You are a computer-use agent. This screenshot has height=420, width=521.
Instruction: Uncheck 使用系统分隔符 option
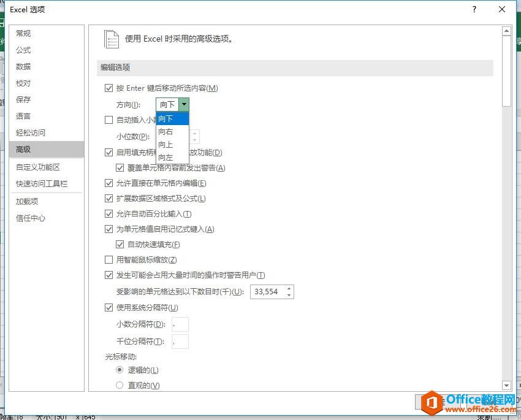click(x=108, y=307)
